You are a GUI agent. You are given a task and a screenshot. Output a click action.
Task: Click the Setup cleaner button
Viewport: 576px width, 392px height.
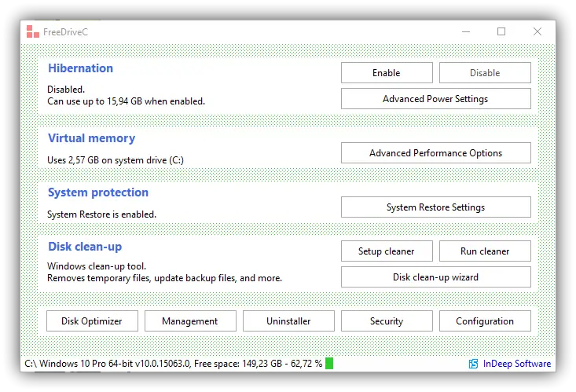click(x=386, y=251)
